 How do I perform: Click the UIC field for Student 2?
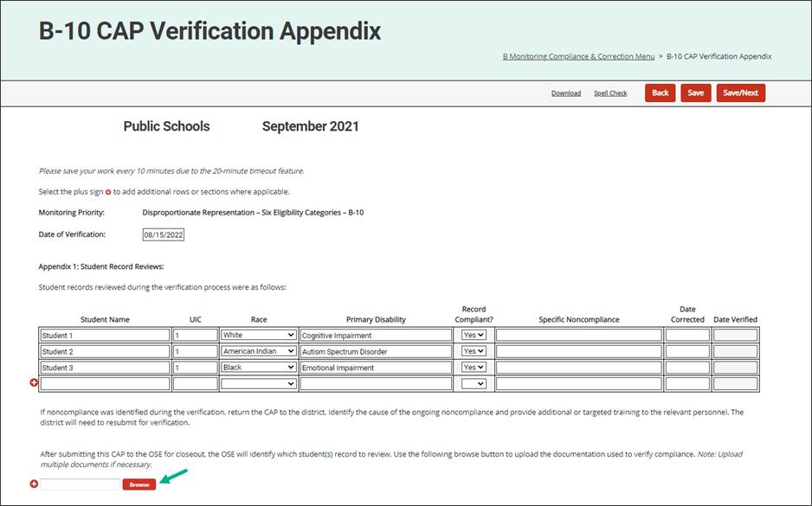pyautogui.click(x=196, y=351)
